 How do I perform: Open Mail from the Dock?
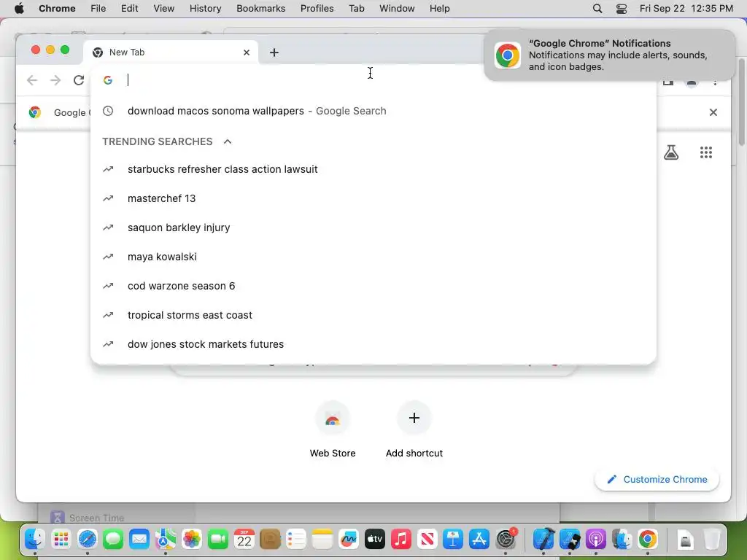click(x=139, y=539)
